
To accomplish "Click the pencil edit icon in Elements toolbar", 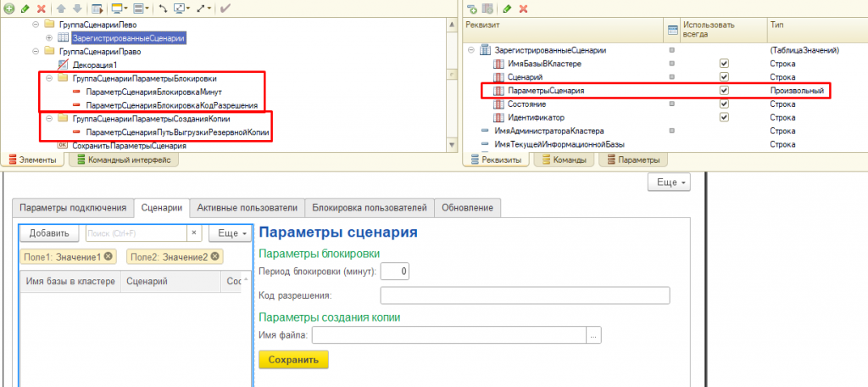I will click(x=25, y=8).
